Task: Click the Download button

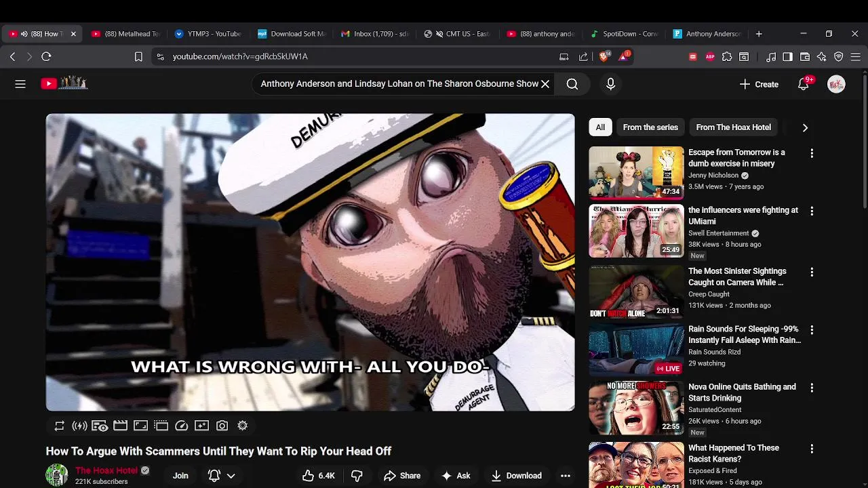Action: (x=516, y=476)
